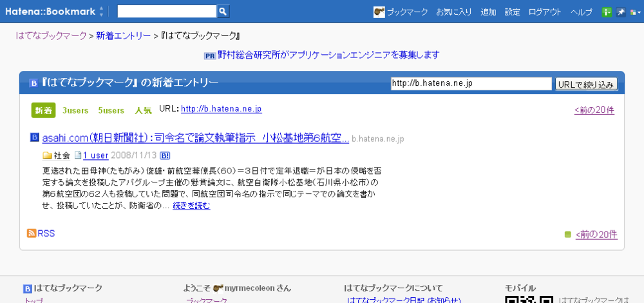Click the user avatar in the header
This screenshot has height=303, width=644.
click(379, 12)
